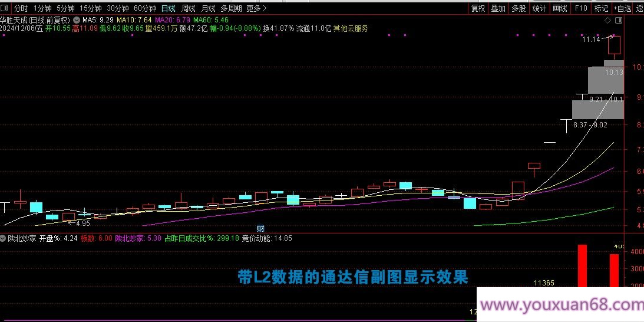
Task: Toggle the right side panel icon
Action: 619,20
